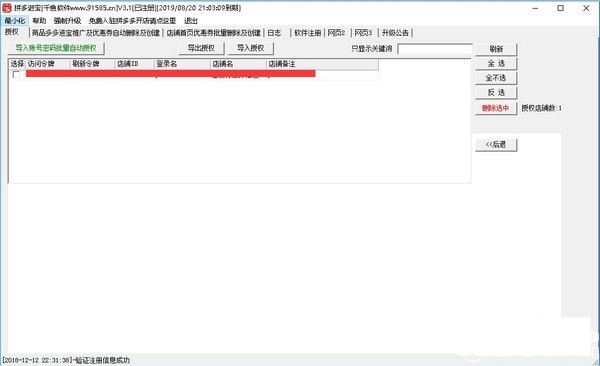Screen dimensions: 600x366
Task: Open 免费入驻拼多多开店请点这里 menu item
Action: click(132, 21)
